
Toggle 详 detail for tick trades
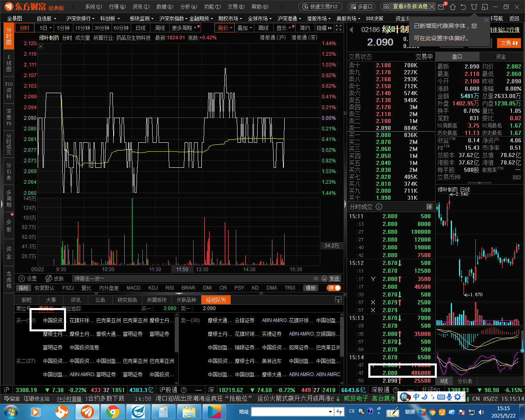coord(429,207)
